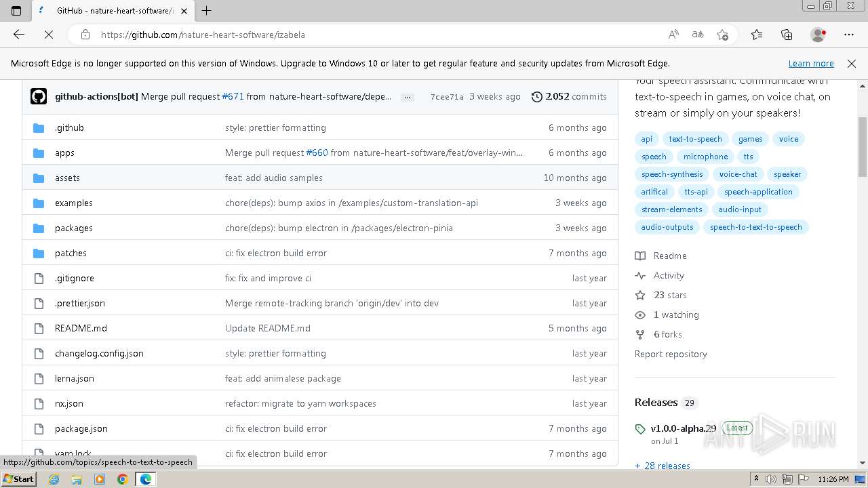The image size is (868, 488).
Task: Open the changelog.config.json file
Action: 99,353
